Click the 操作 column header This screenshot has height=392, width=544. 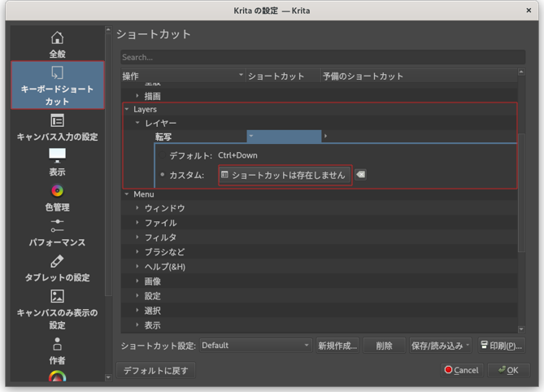[x=183, y=76]
